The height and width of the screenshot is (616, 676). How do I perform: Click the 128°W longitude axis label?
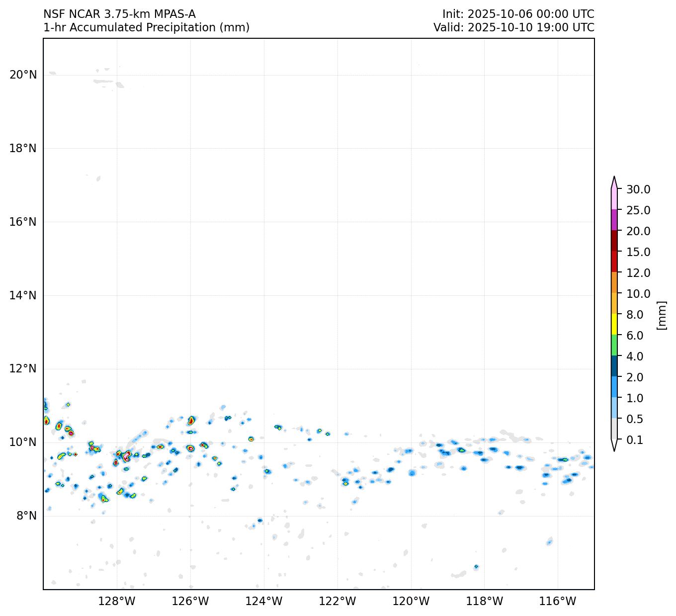click(x=117, y=602)
